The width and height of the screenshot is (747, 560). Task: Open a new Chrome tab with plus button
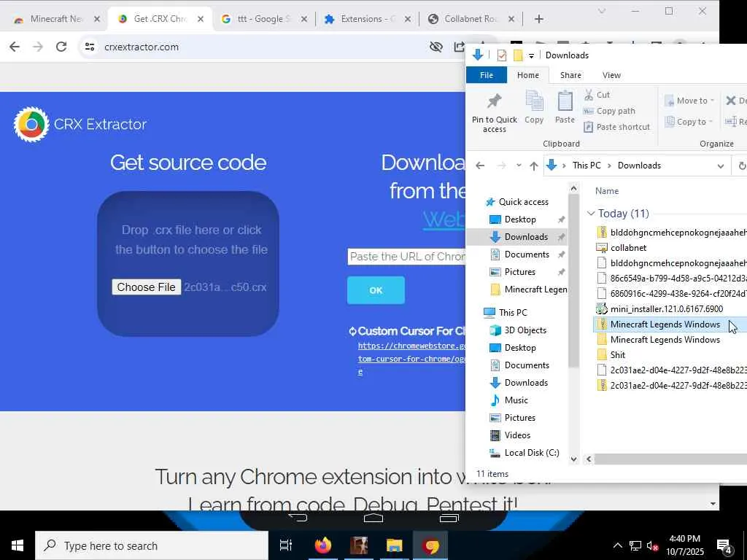(539, 19)
